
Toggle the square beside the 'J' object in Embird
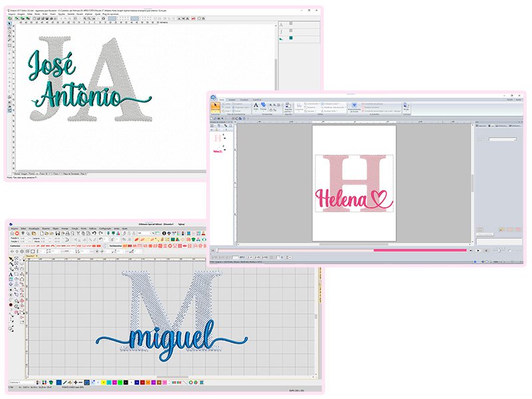click(x=291, y=31)
